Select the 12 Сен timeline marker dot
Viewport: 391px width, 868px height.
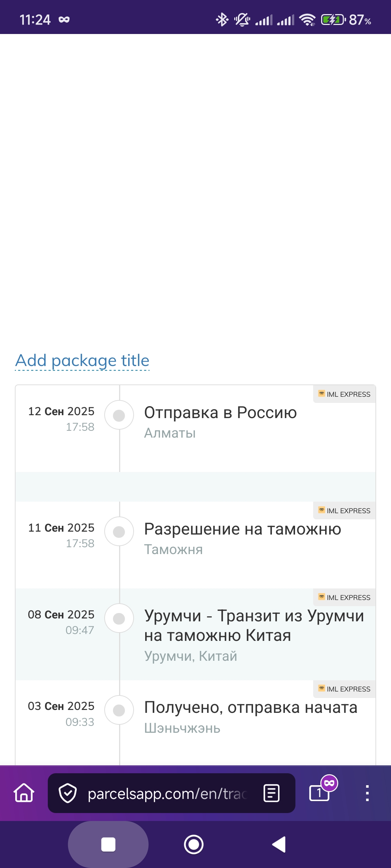point(119,415)
